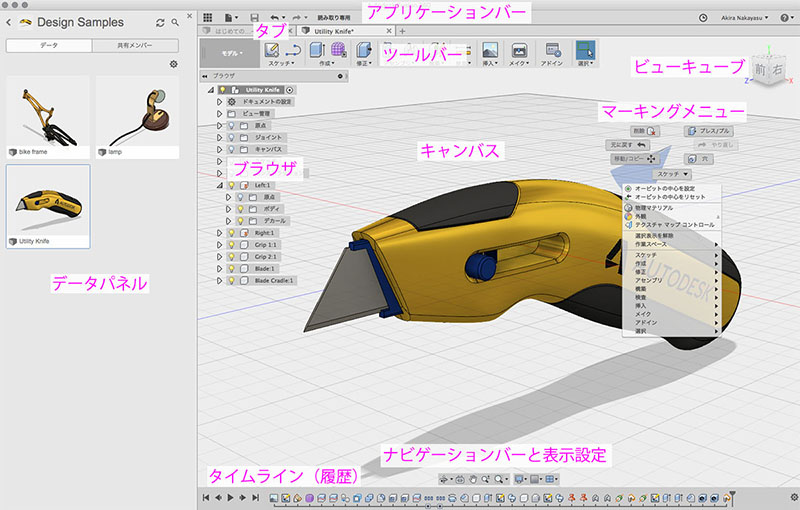This screenshot has height=510, width=800.
Task: Toggle visibility bulb for Right:1 component
Action: coord(232,233)
